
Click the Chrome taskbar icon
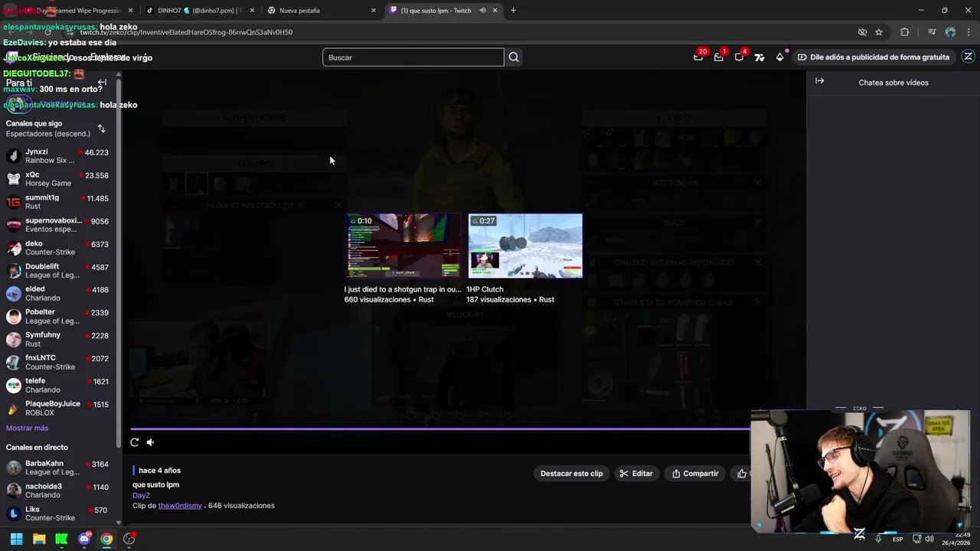(x=106, y=539)
